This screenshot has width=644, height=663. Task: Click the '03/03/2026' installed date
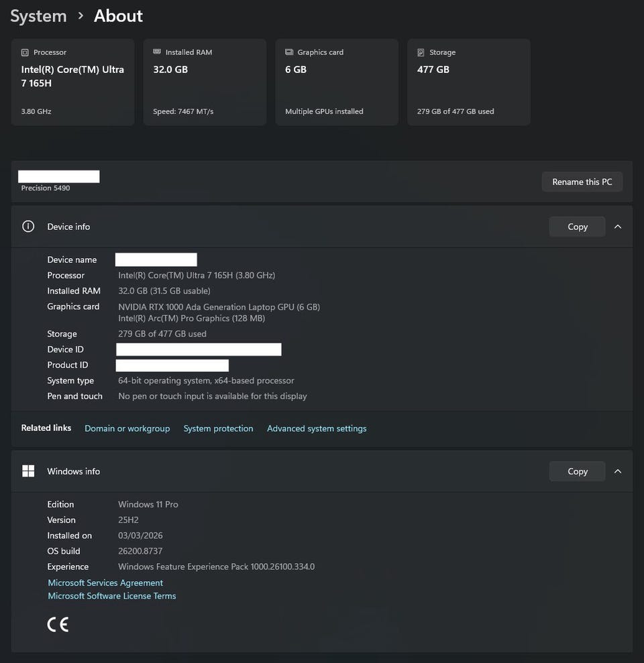pyautogui.click(x=140, y=536)
